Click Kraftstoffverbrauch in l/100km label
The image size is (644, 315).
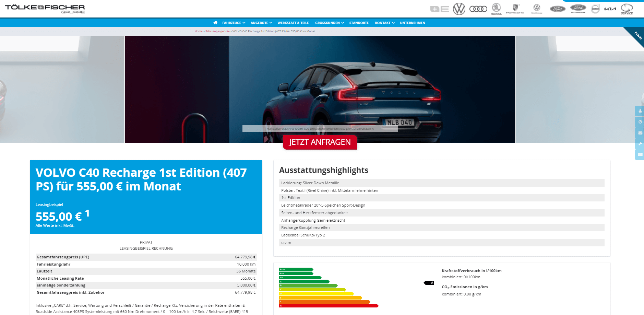pyautogui.click(x=472, y=271)
